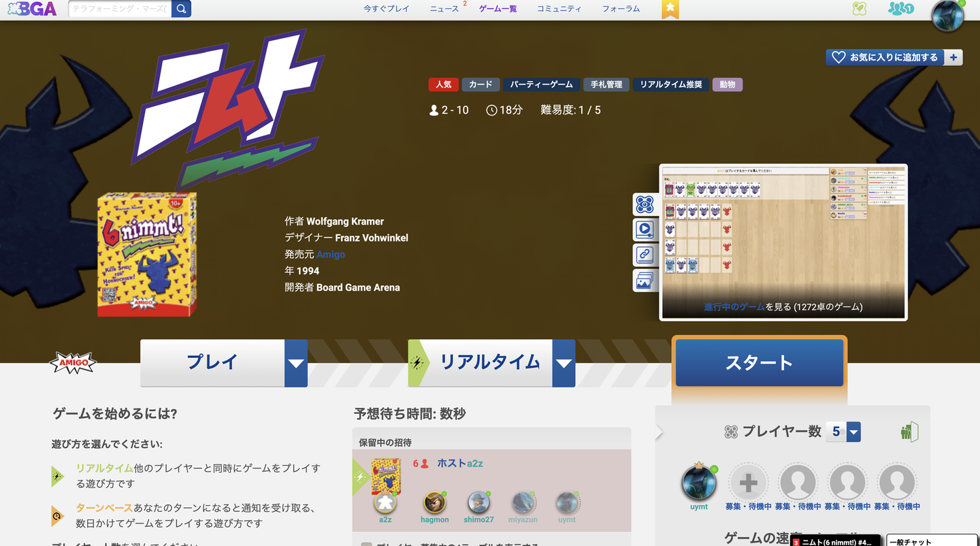
Task: Click the uymt avatar with crown
Action: pos(699,483)
